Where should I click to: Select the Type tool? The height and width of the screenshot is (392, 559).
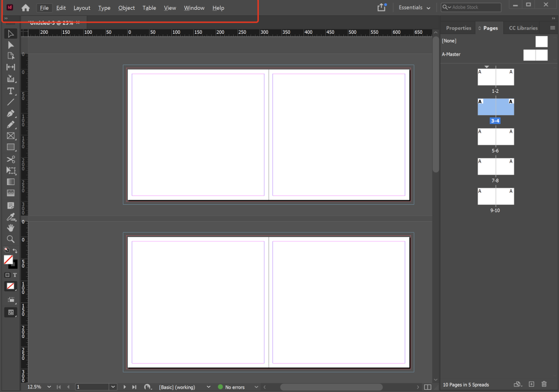10,91
